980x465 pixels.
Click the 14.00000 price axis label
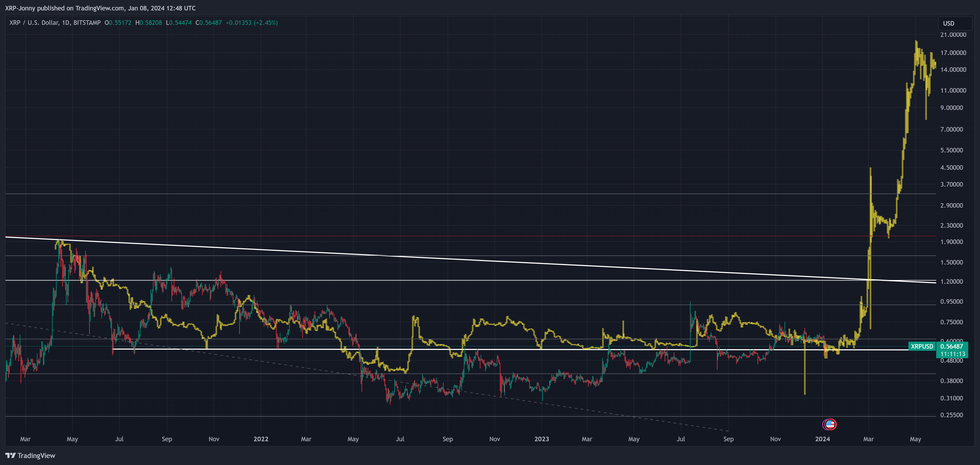click(953, 70)
